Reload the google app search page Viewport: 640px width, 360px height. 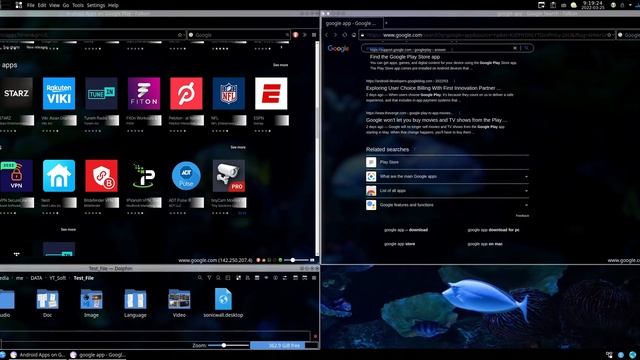tap(344, 35)
